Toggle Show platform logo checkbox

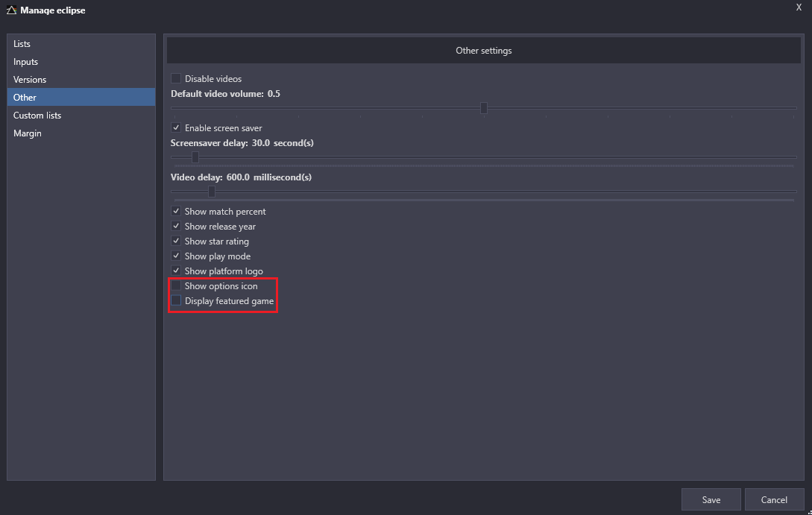[x=176, y=271]
